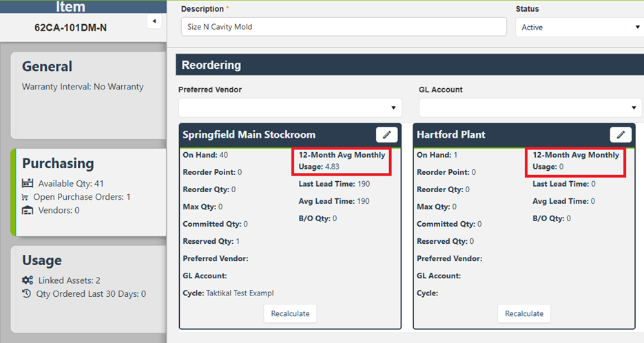Viewport: 644px width, 343px height.
Task: Click the Reordering section header
Action: coord(410,65)
